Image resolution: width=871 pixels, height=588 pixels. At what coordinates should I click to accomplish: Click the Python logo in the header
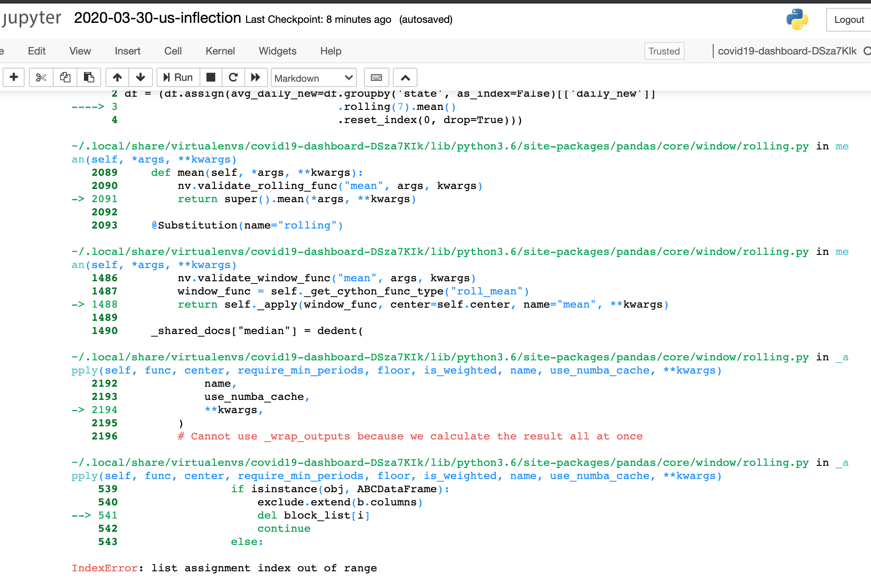click(796, 19)
